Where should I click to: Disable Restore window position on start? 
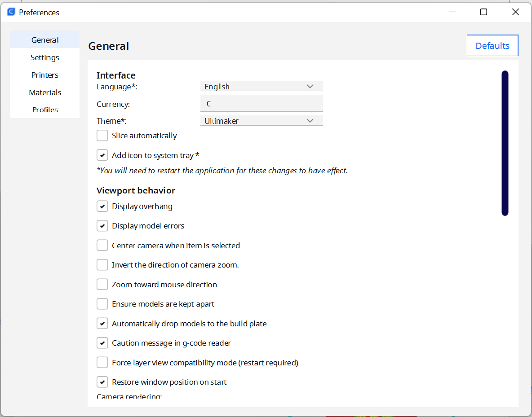102,382
